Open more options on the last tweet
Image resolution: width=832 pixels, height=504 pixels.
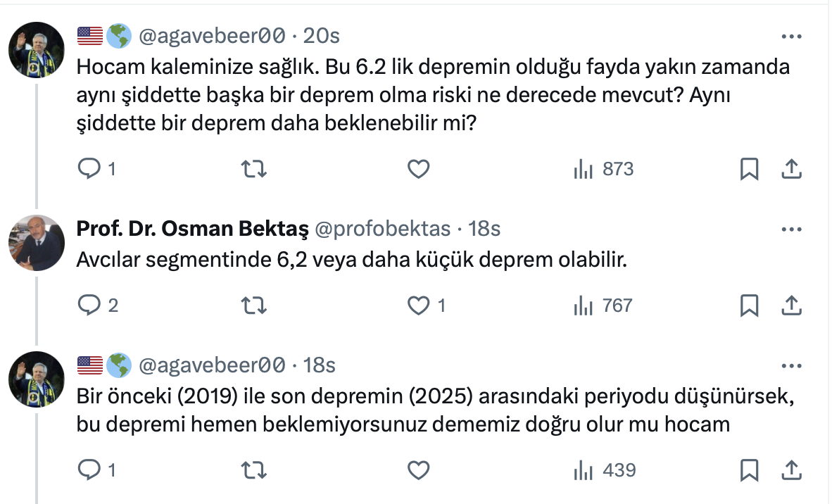[x=792, y=366]
